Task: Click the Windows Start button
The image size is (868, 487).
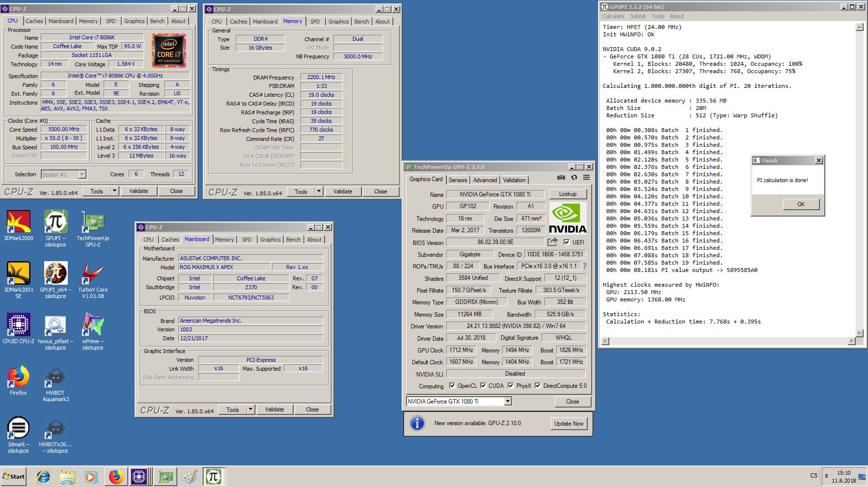Action: click(14, 477)
